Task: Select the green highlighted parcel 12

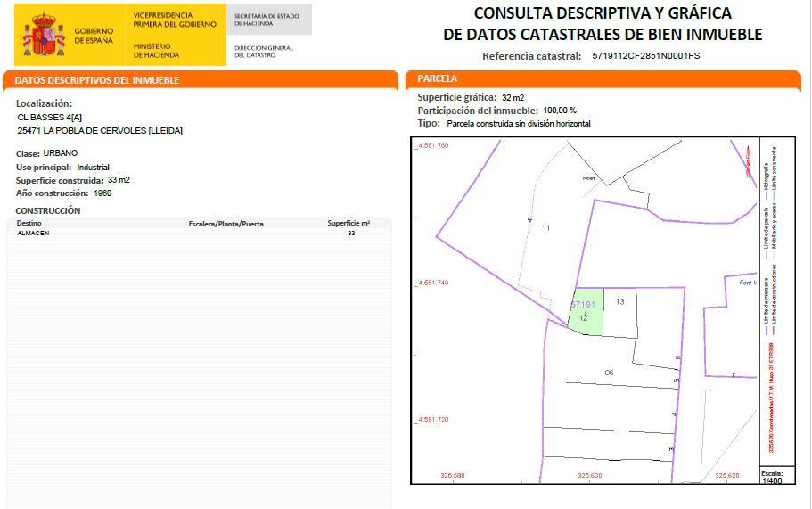Action: 585,315
